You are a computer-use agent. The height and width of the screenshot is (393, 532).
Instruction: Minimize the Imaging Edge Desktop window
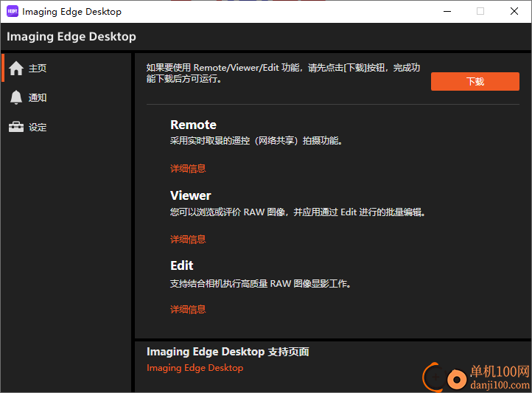tap(447, 12)
